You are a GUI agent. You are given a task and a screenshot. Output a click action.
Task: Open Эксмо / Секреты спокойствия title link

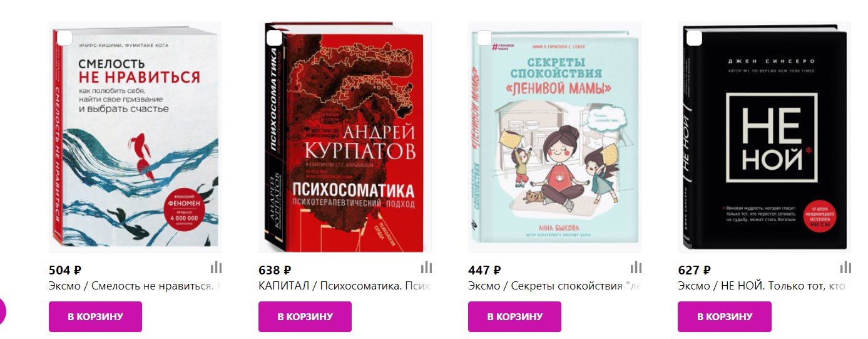coord(554,286)
